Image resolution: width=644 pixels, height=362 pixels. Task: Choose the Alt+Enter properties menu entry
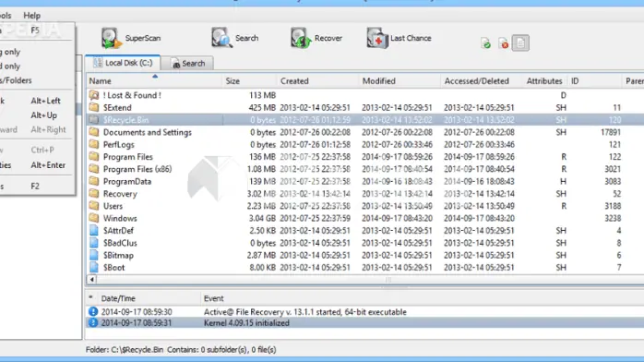(36, 165)
